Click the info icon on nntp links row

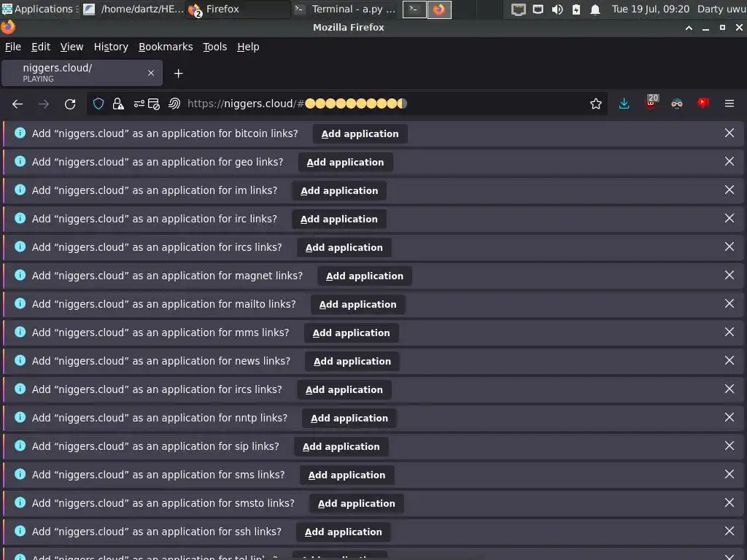click(20, 417)
